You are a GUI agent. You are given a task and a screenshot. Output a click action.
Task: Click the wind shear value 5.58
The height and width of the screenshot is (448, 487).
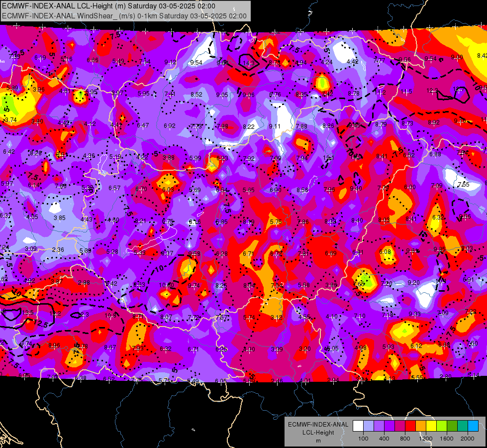tap(304, 285)
